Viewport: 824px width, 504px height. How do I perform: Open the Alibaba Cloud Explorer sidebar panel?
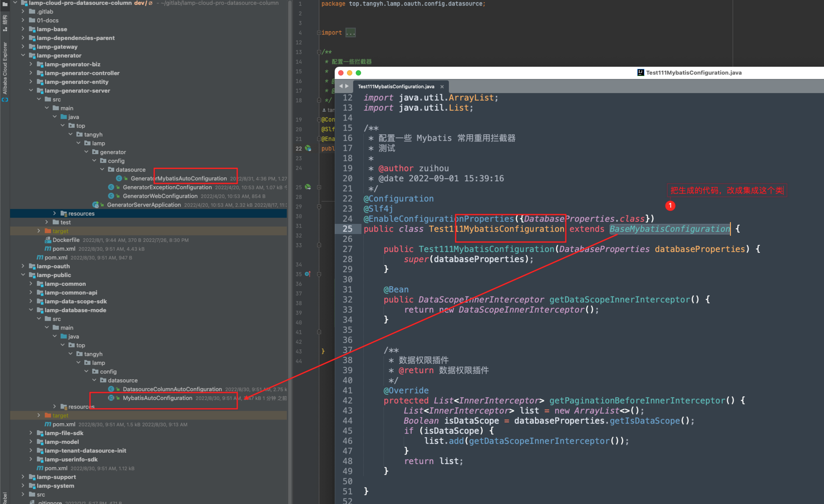pos(4,70)
